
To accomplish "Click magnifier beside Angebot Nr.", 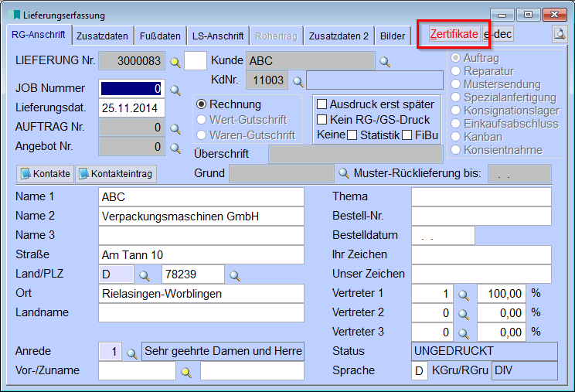I will [x=175, y=148].
